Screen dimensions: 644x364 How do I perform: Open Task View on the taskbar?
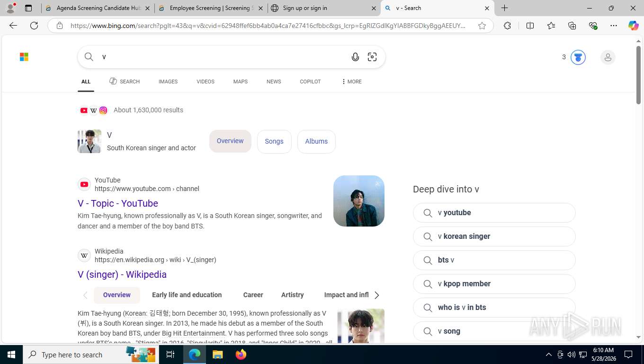coord(170,355)
